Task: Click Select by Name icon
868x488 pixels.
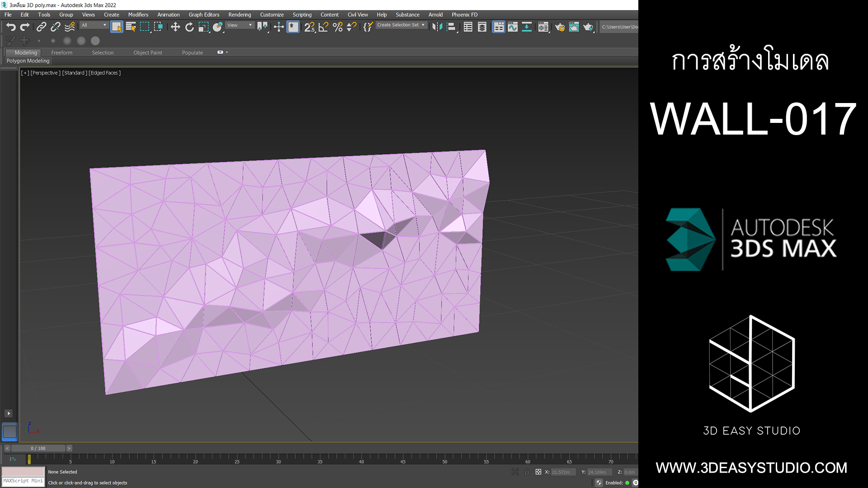Action: [x=131, y=27]
